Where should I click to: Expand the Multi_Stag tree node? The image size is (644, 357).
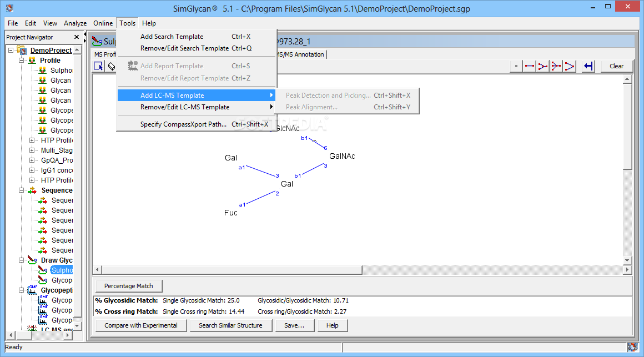point(32,150)
